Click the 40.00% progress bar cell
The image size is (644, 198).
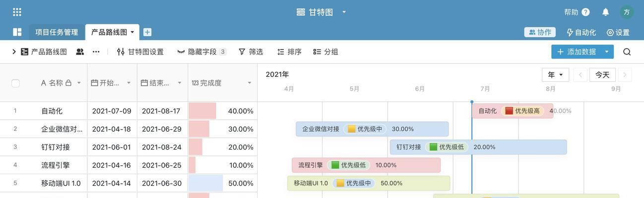point(222,111)
